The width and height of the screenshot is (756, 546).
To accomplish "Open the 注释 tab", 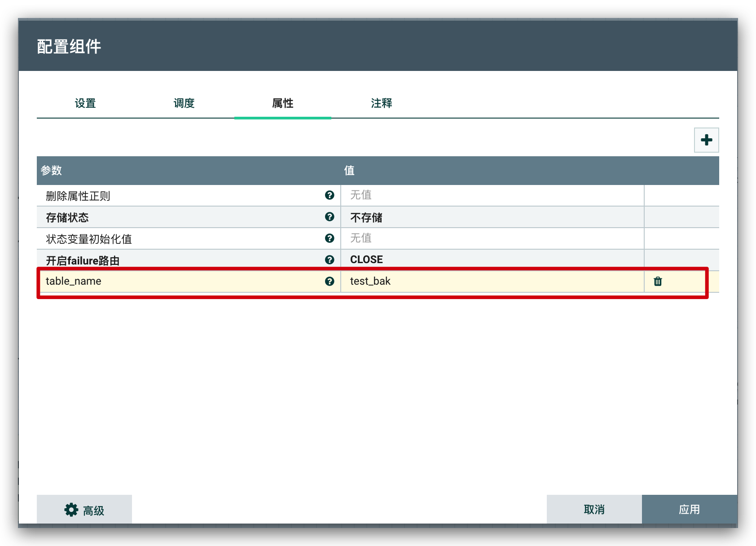I will [382, 104].
